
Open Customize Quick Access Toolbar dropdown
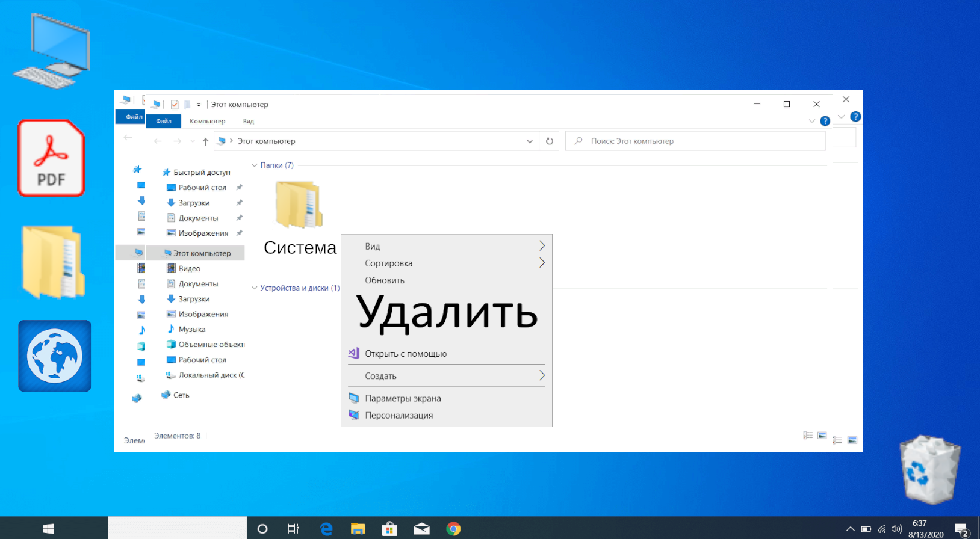coord(199,105)
